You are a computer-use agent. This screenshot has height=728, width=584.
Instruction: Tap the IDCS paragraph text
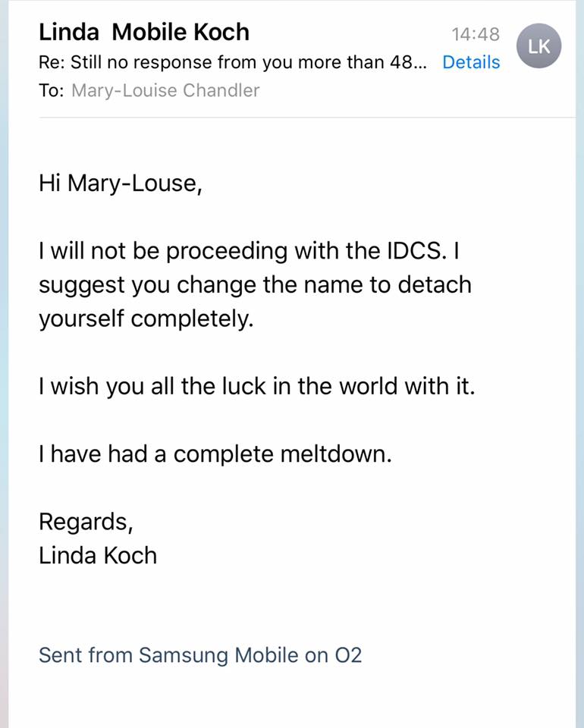[x=256, y=284]
